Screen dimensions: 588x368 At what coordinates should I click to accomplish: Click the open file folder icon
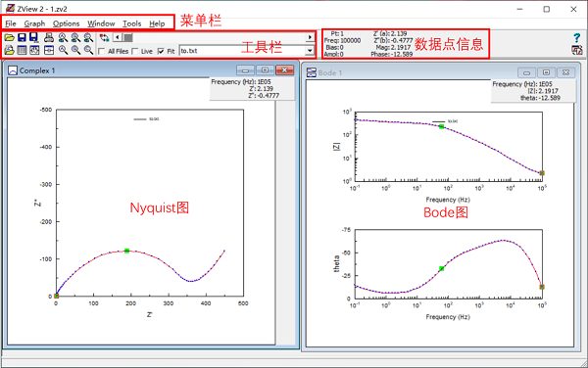(10, 37)
